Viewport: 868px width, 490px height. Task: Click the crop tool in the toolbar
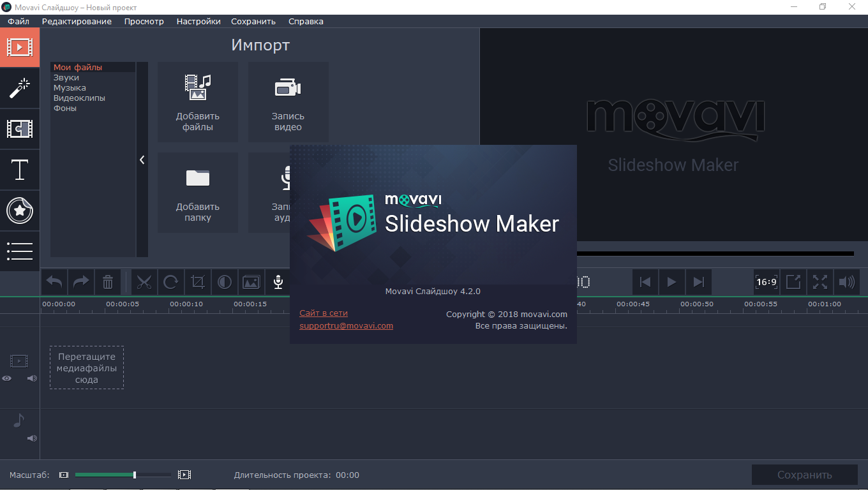[198, 282]
